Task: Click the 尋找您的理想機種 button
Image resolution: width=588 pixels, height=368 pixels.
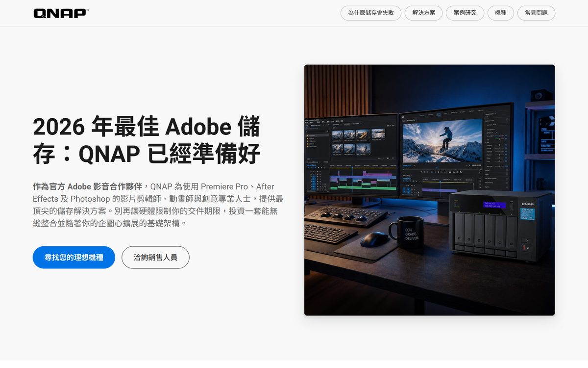Action: pyautogui.click(x=74, y=257)
